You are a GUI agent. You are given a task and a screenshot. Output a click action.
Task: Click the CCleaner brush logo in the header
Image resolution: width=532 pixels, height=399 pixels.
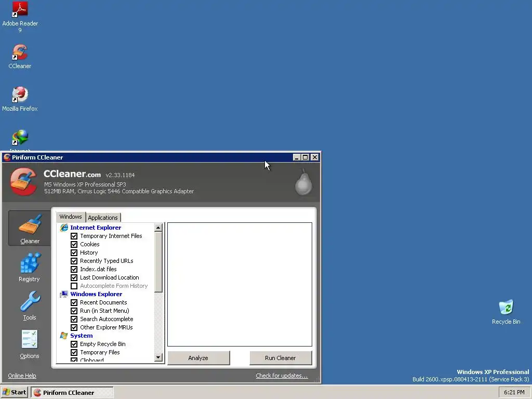pyautogui.click(x=23, y=181)
